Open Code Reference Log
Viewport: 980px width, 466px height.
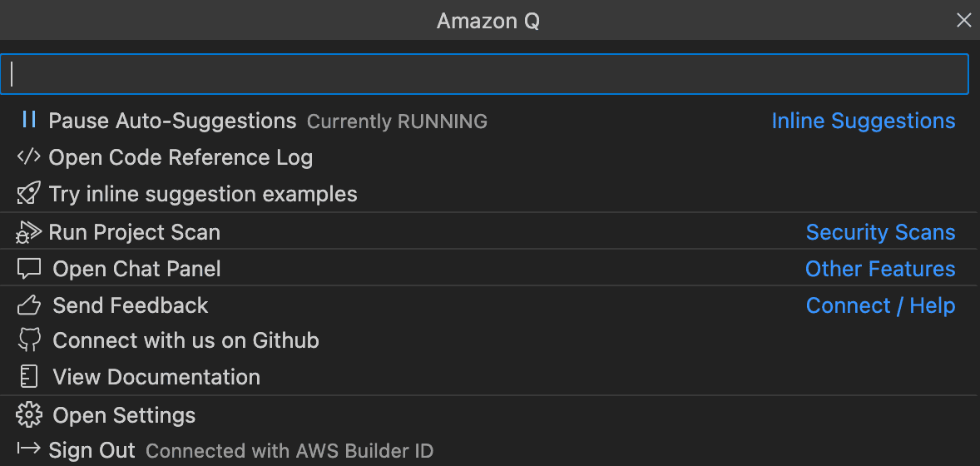(x=181, y=157)
